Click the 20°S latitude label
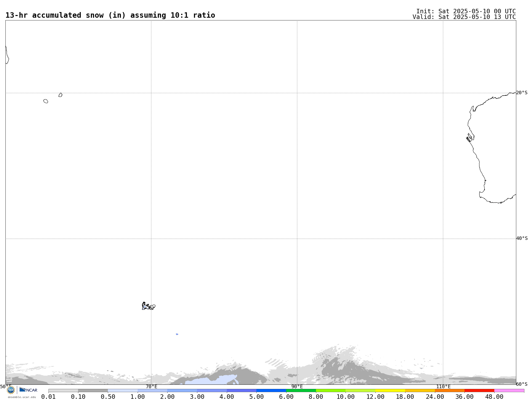 click(522, 93)
